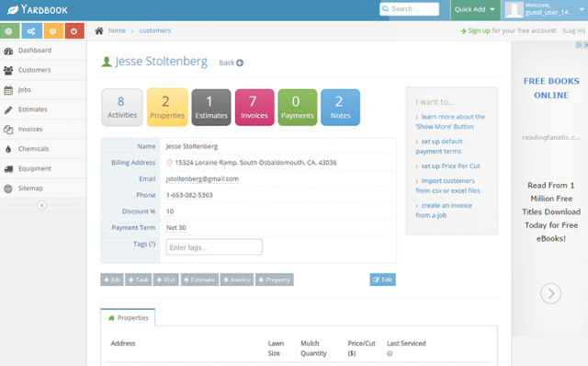The image size is (588, 366).
Task: Open 'set up default payment terms' link
Action: tap(439, 146)
